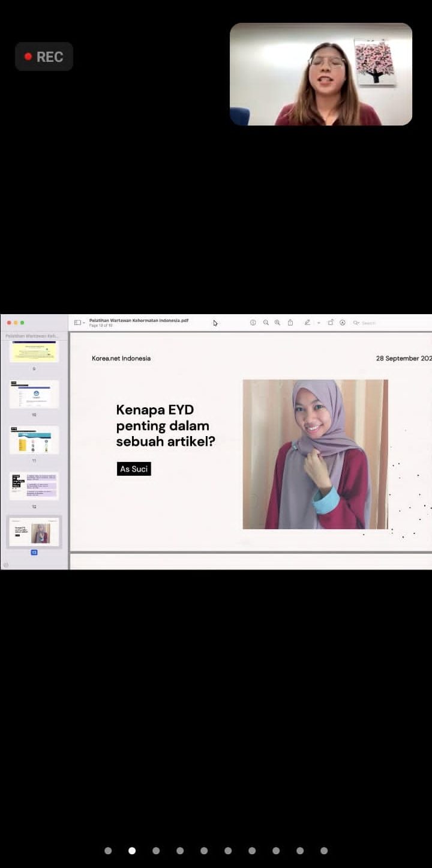Click the Rotate page icon
The height and width of the screenshot is (868, 432).
[x=331, y=323]
